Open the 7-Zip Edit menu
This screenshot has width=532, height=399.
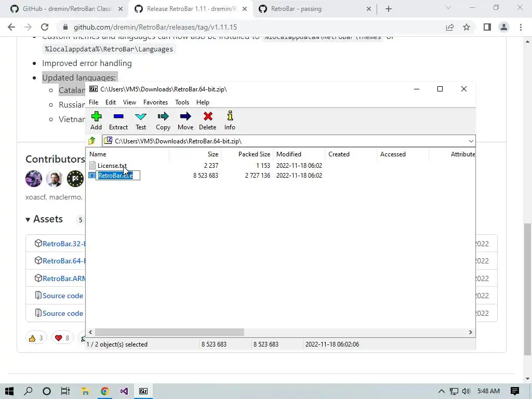[111, 102]
